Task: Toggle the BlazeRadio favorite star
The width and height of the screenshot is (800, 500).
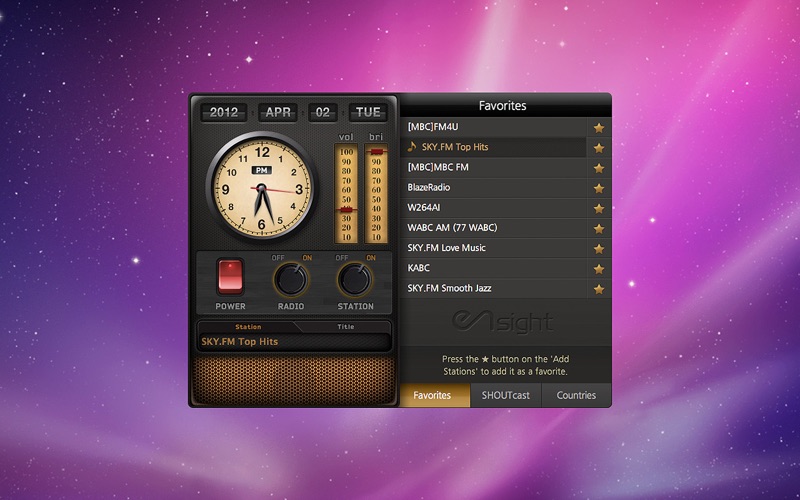Action: point(598,188)
